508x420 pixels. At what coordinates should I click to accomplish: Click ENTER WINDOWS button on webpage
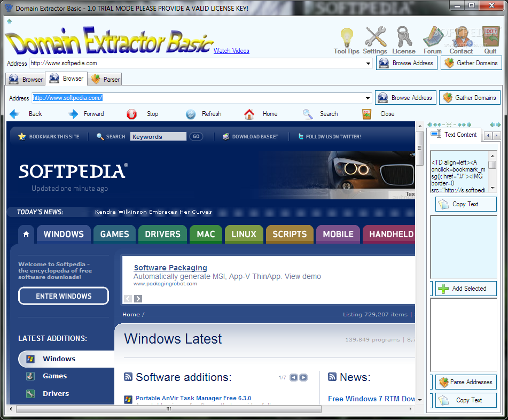(64, 296)
